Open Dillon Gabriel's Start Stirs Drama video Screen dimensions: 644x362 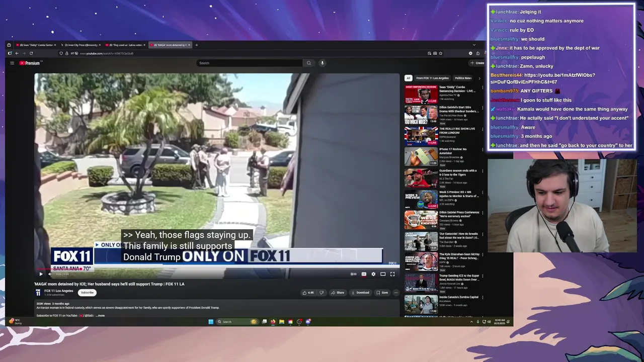pyautogui.click(x=458, y=109)
